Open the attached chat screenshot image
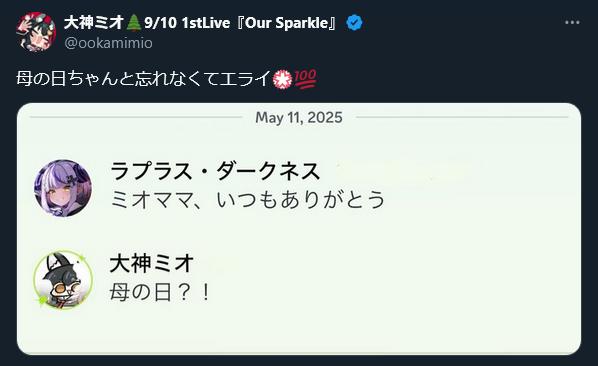598x366 pixels. 299,229
